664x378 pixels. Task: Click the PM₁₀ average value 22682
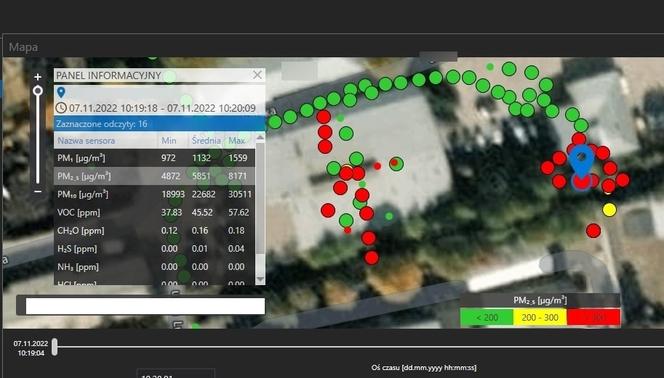(x=204, y=194)
